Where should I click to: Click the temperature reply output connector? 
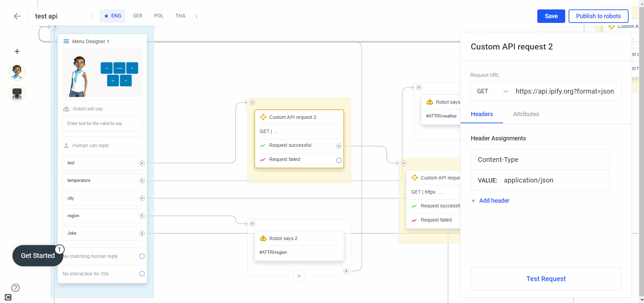pos(142,181)
